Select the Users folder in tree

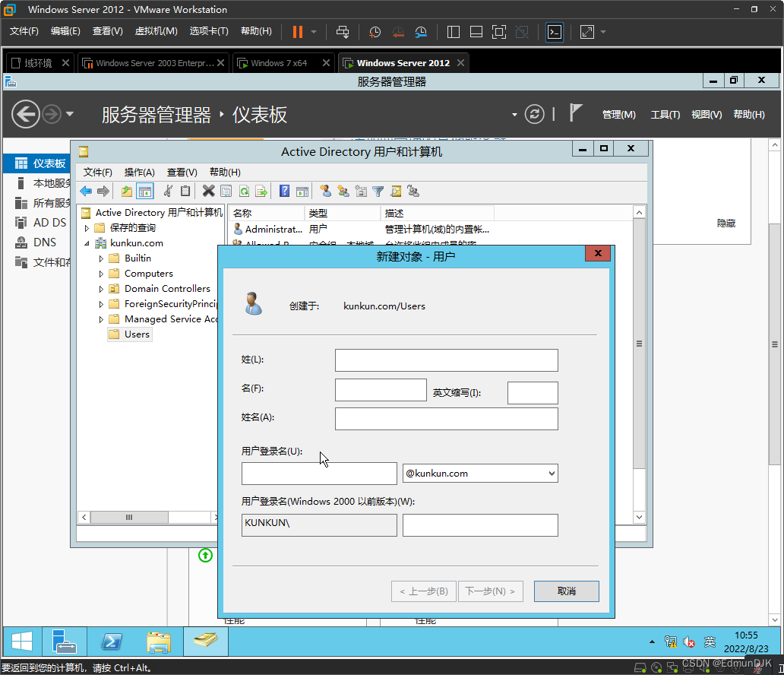tap(130, 334)
